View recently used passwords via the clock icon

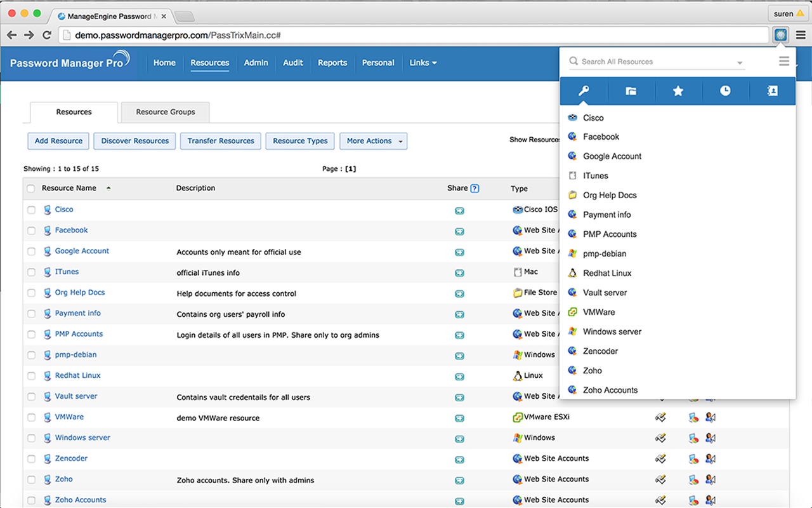point(725,91)
